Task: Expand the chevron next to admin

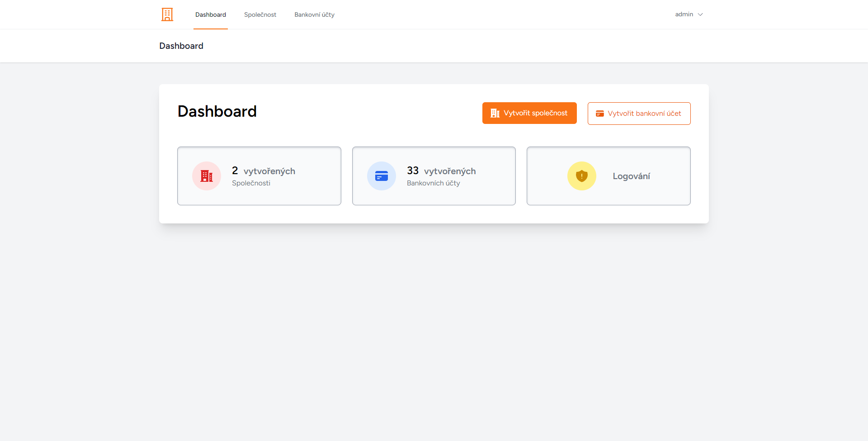Action: 700,14
